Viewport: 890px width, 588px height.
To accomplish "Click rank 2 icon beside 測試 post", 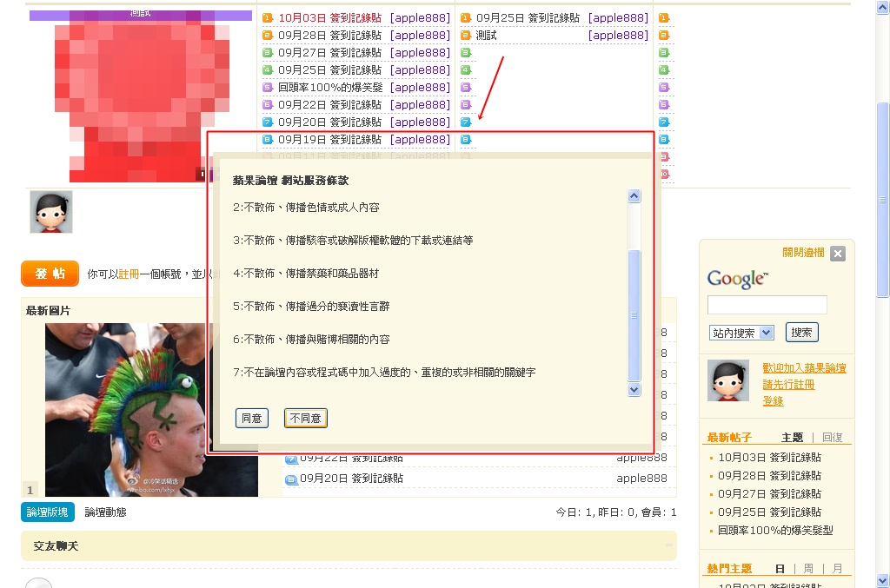I will (x=466, y=35).
